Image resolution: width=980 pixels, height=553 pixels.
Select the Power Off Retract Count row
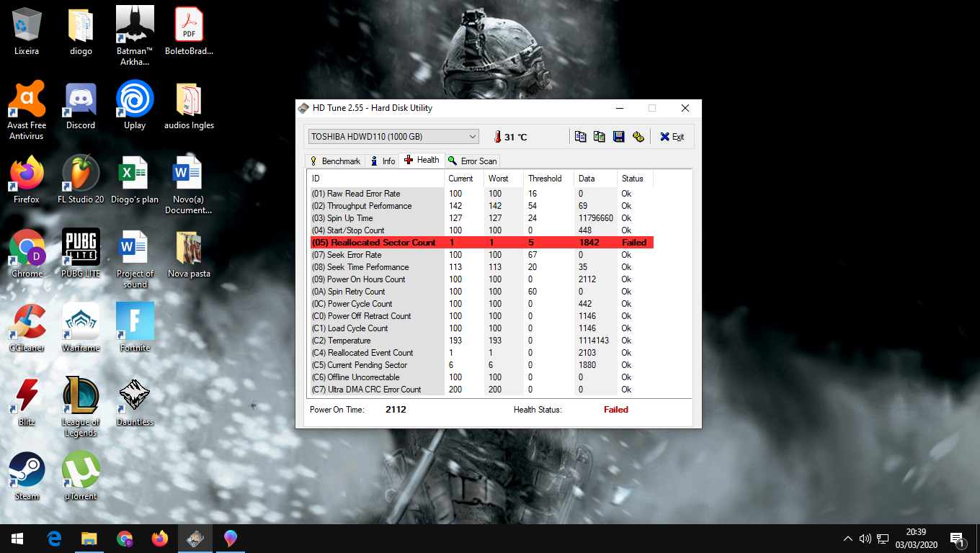(x=481, y=316)
